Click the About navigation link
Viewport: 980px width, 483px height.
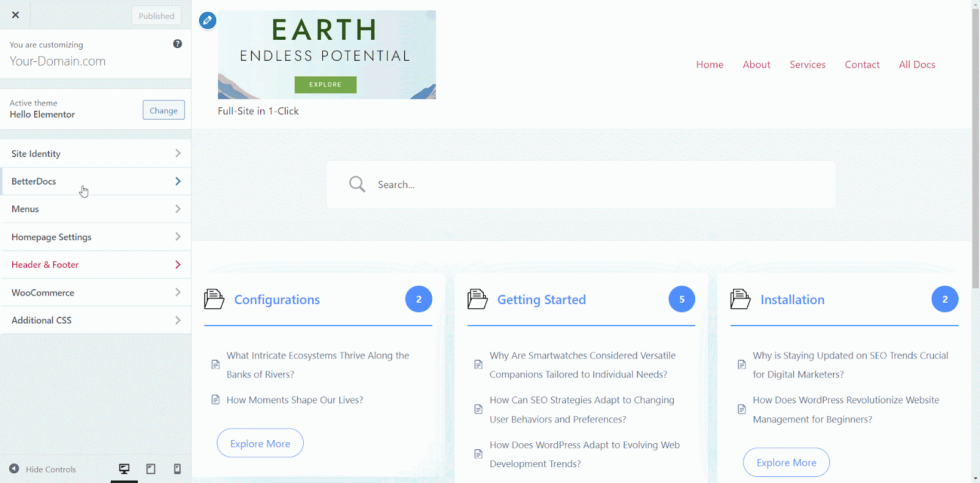click(x=756, y=64)
